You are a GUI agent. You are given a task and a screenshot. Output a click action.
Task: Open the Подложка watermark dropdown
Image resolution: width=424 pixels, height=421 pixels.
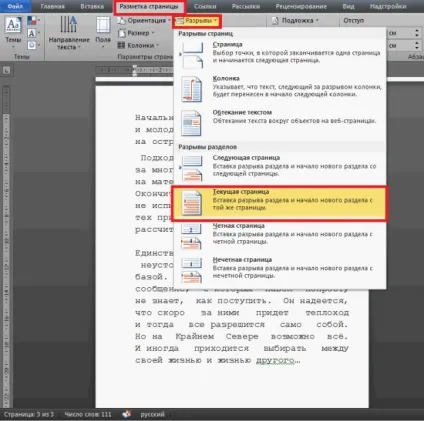coord(295,21)
